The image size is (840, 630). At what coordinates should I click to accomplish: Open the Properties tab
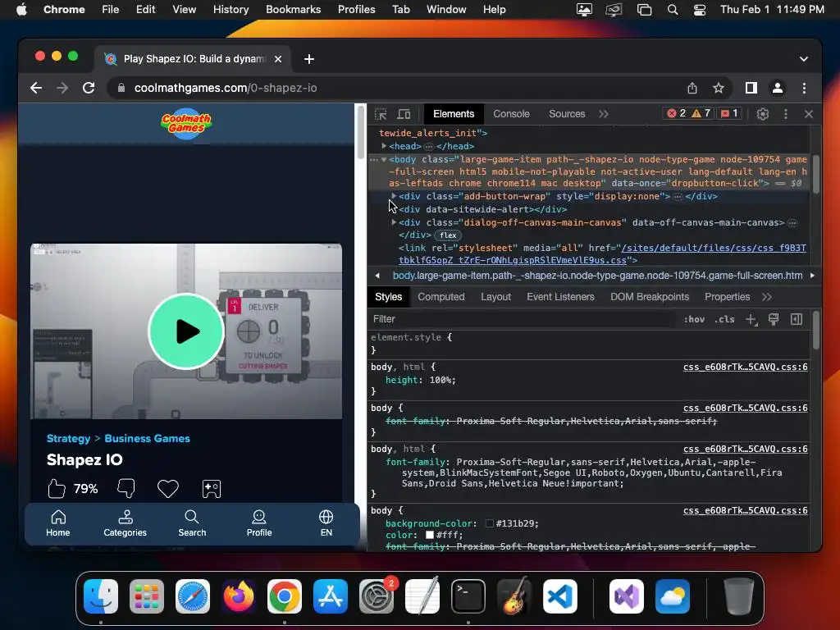click(727, 297)
